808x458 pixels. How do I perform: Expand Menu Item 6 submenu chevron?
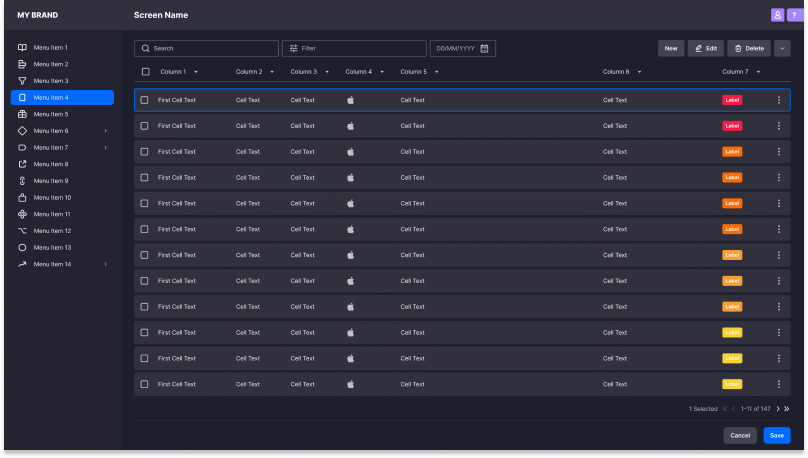click(105, 131)
